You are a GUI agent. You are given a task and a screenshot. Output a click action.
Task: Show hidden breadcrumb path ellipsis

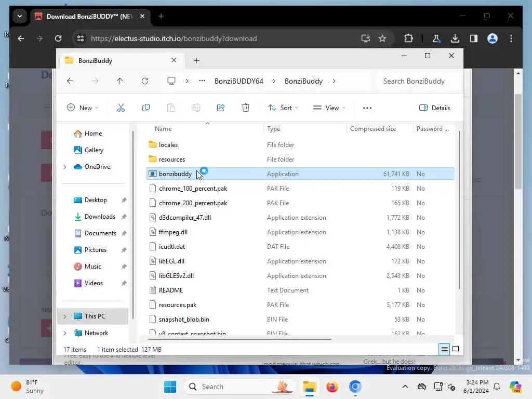pos(202,81)
